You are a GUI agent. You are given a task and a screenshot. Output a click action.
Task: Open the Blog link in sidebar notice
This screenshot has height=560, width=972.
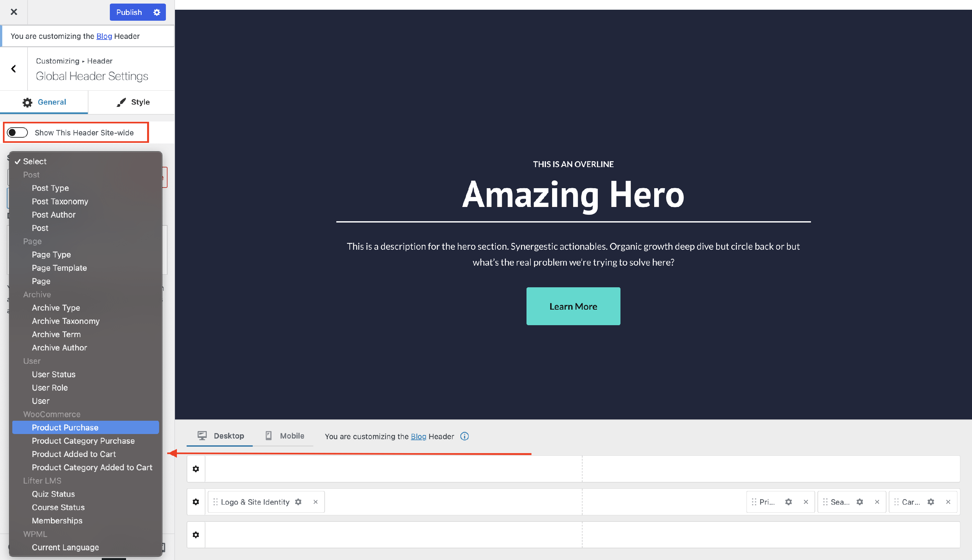104,36
